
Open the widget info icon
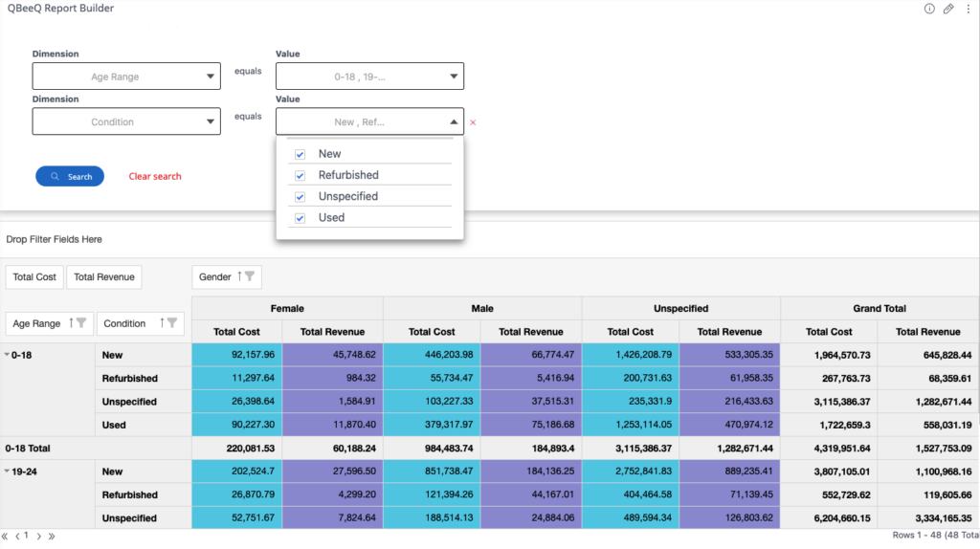[x=929, y=9]
